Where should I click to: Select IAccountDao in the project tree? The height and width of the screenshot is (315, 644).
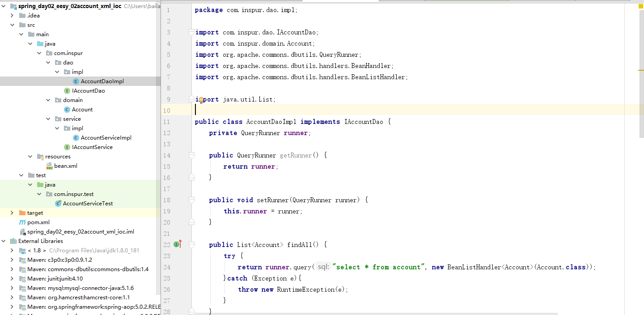[89, 91]
